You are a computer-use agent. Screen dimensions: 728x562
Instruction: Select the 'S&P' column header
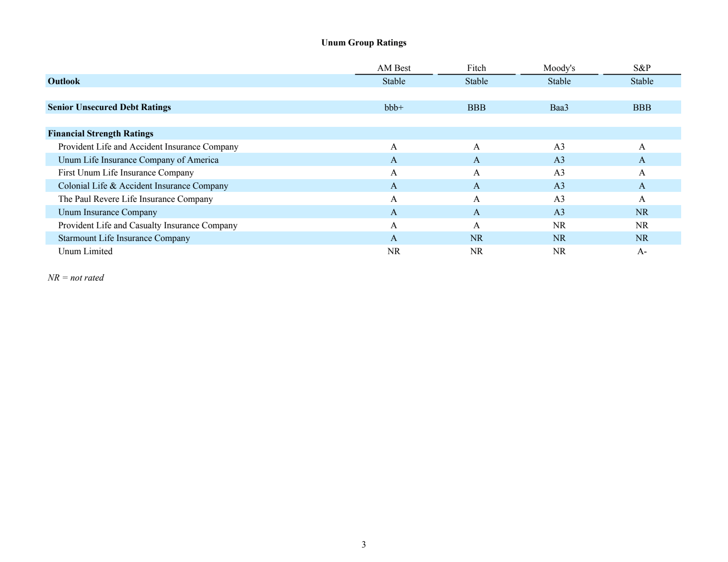click(642, 68)
